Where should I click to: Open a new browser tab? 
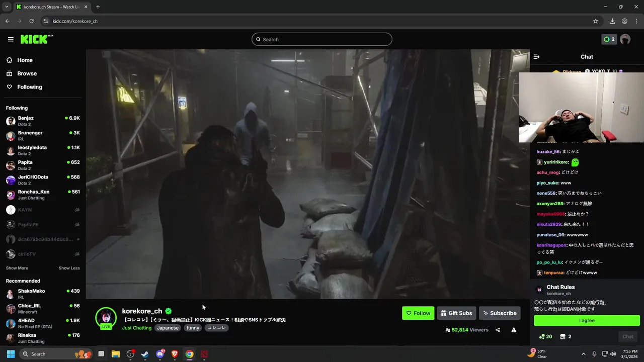[98, 7]
